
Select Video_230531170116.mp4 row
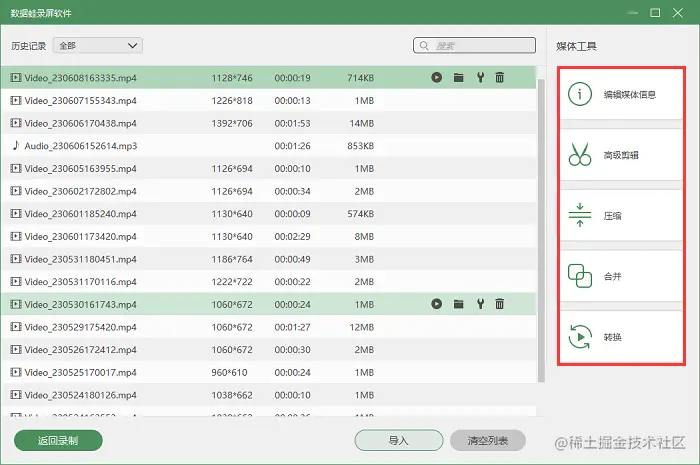click(269, 282)
